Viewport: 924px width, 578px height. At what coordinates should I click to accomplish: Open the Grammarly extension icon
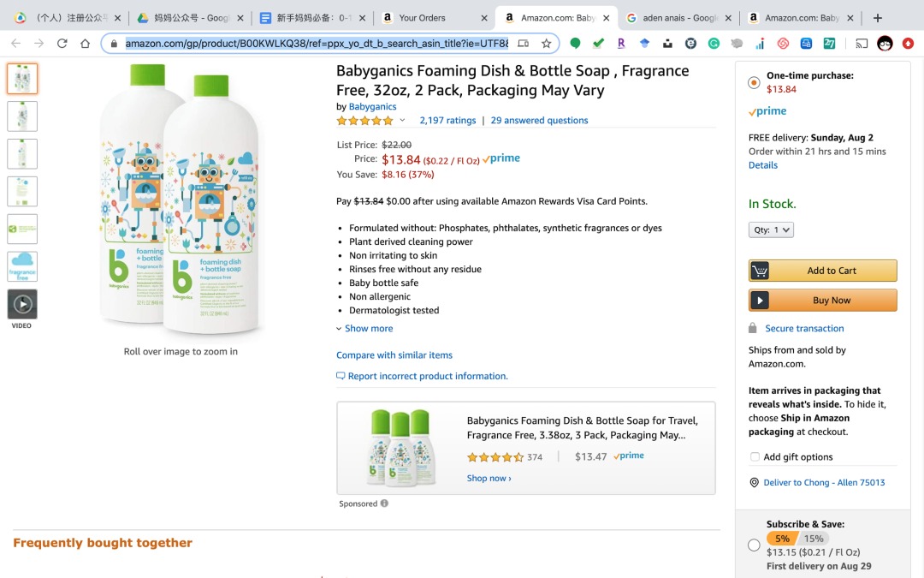click(714, 43)
